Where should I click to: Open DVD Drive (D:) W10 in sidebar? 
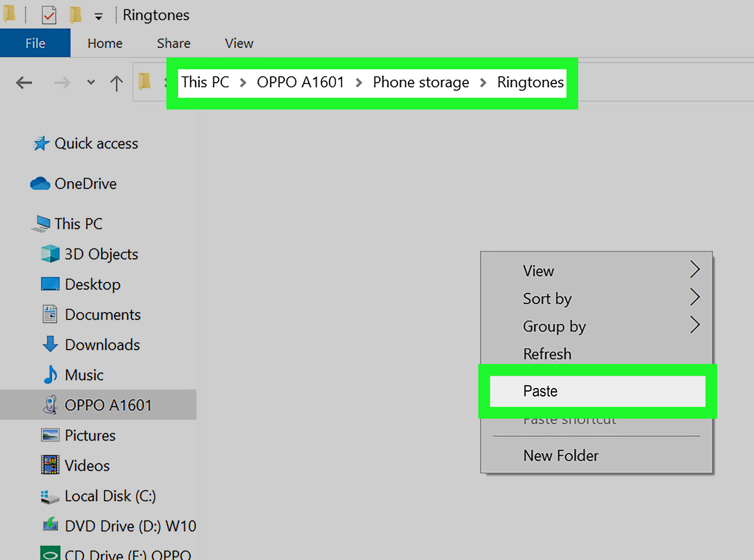coord(131,526)
